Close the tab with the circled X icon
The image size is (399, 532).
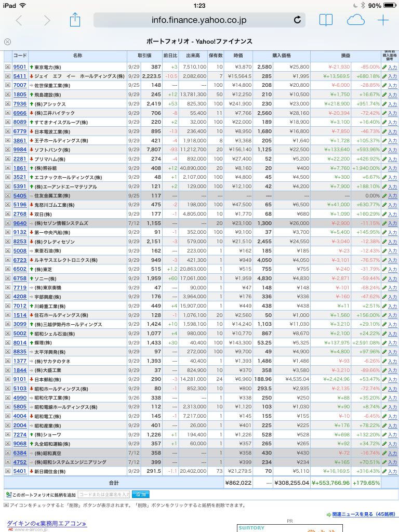[x=7, y=42]
